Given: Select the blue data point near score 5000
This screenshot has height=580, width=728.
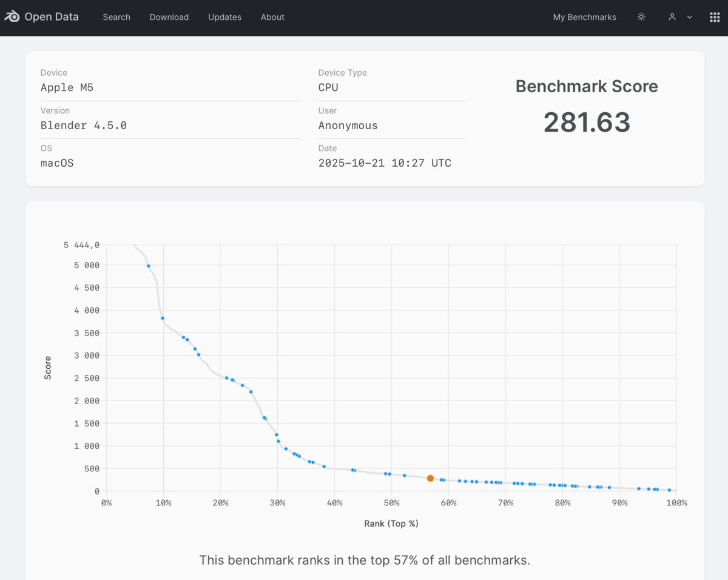Looking at the screenshot, I should coord(149,266).
